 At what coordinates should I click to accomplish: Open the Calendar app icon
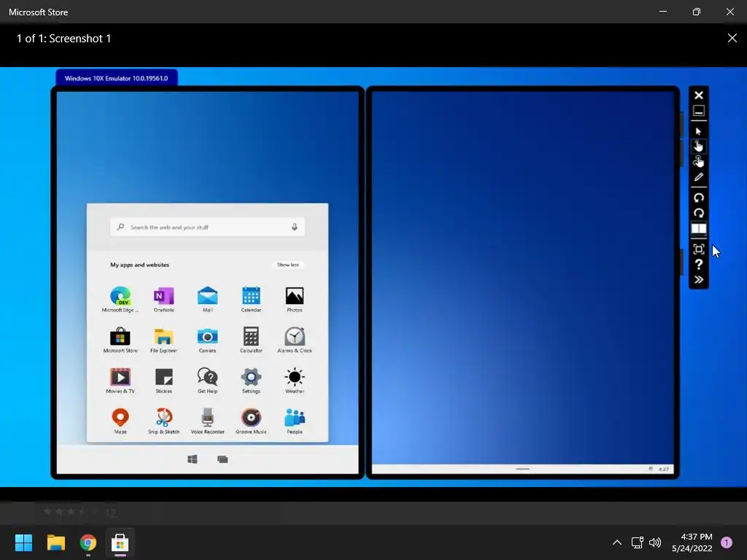[x=251, y=296]
